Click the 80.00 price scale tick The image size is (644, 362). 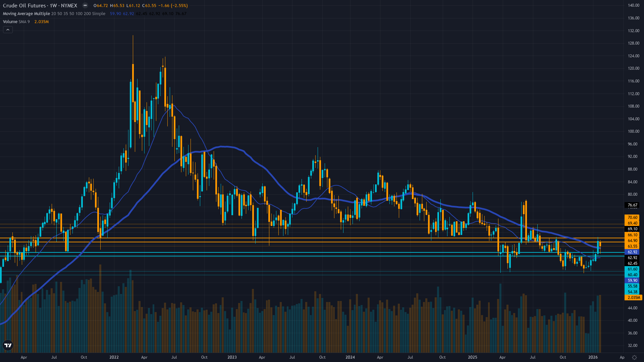point(632,194)
